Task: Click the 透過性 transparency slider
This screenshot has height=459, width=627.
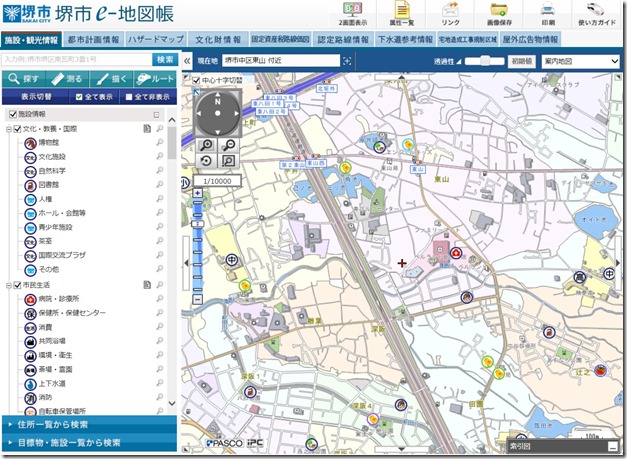Action: pos(485,61)
